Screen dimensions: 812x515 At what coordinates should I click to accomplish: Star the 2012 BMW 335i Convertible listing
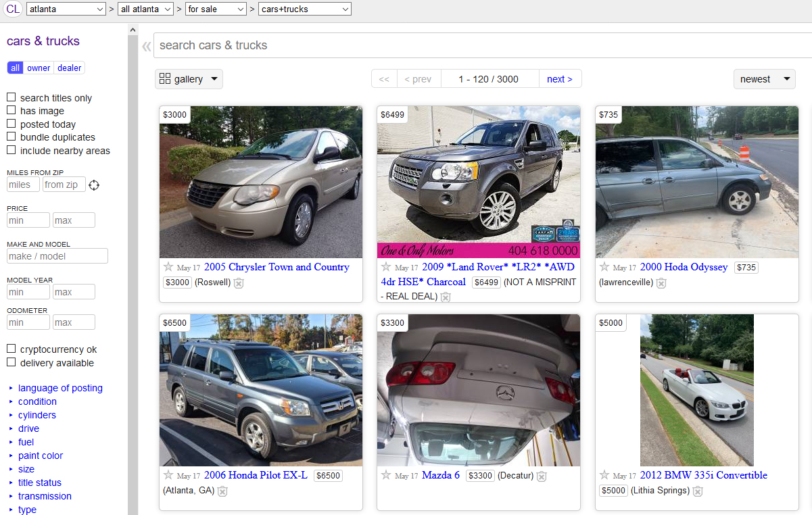(x=604, y=475)
